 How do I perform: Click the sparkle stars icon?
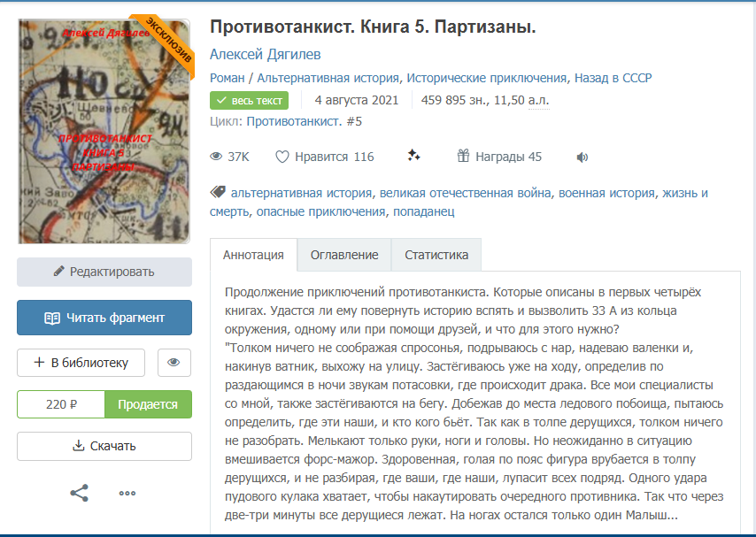tap(413, 157)
